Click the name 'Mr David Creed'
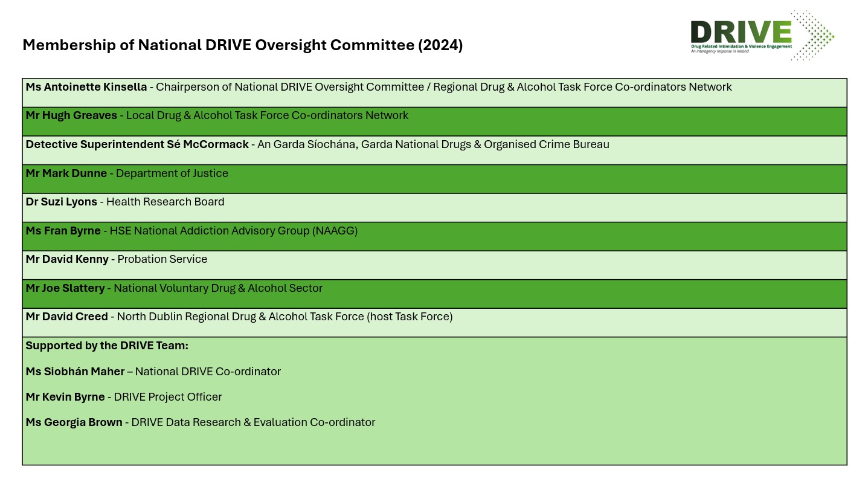This screenshot has height=481, width=868. pos(67,317)
